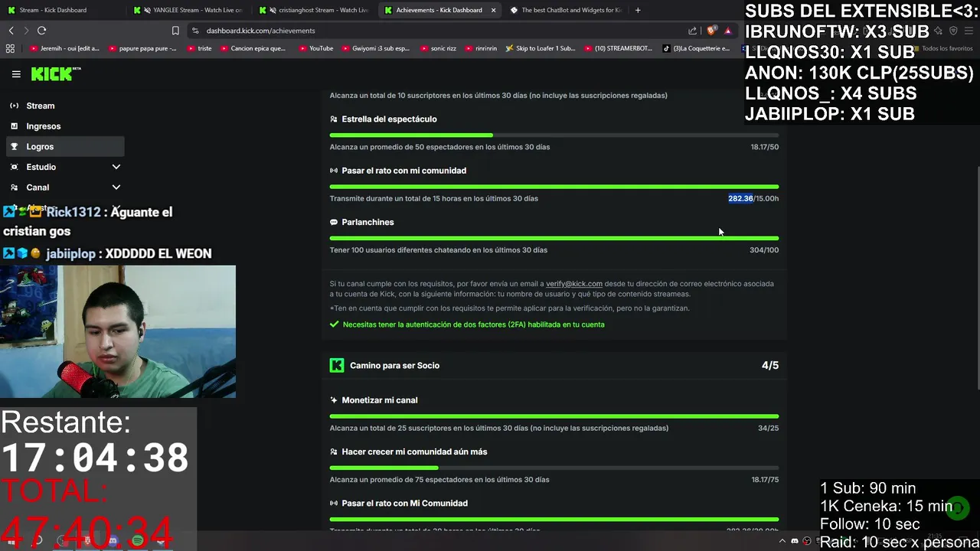Click chat bubble icon beside Parlanchines
Image resolution: width=980 pixels, height=551 pixels.
click(334, 222)
